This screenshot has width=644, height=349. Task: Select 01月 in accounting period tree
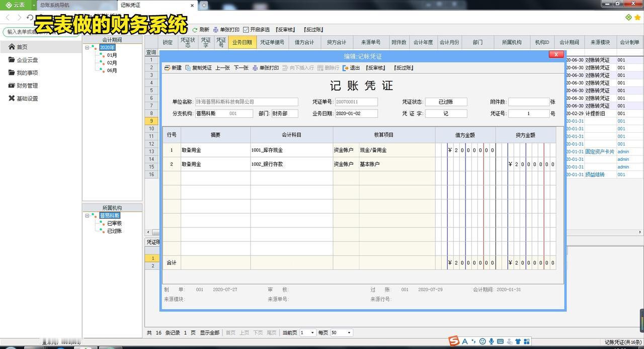pos(112,55)
